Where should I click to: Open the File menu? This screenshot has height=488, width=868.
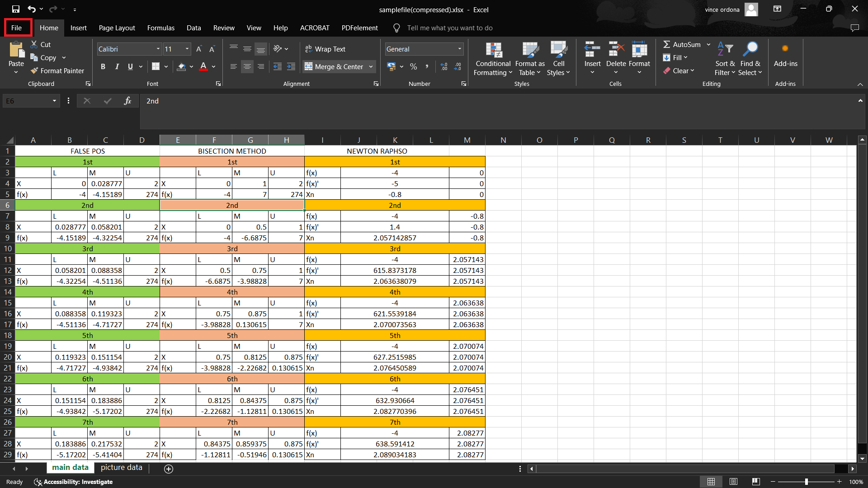[18, 28]
